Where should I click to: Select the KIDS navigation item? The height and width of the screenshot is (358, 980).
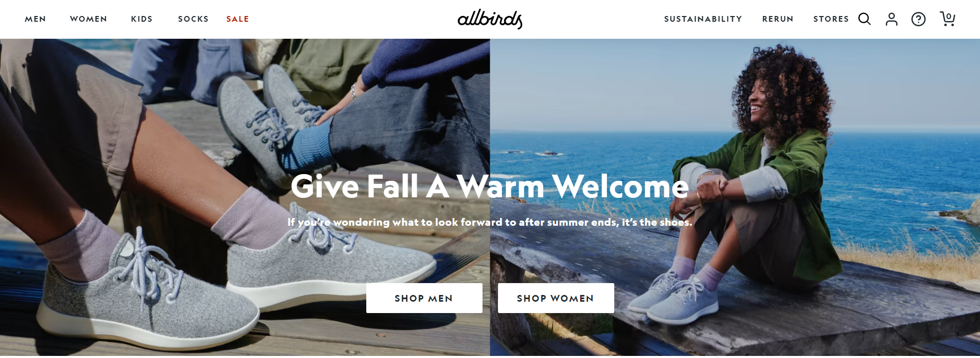142,19
